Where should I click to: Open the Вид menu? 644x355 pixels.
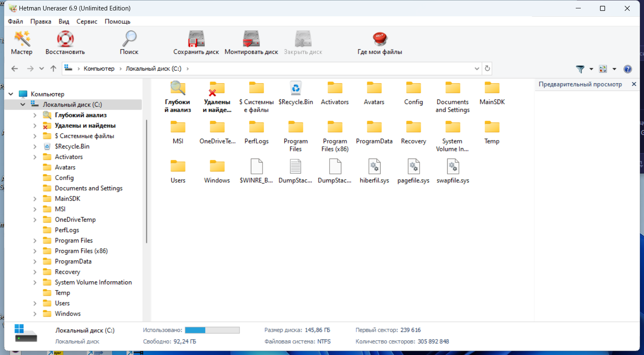point(64,21)
